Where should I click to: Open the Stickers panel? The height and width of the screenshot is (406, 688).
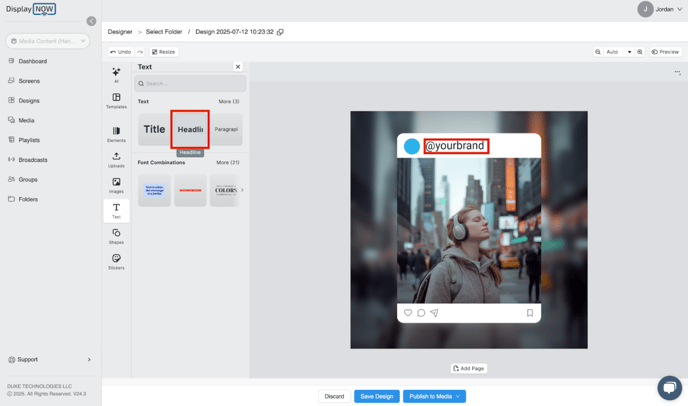116,262
